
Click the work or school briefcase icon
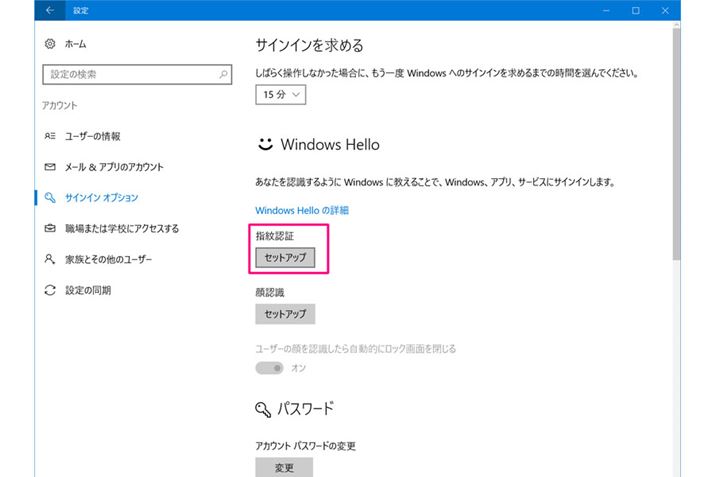50,228
